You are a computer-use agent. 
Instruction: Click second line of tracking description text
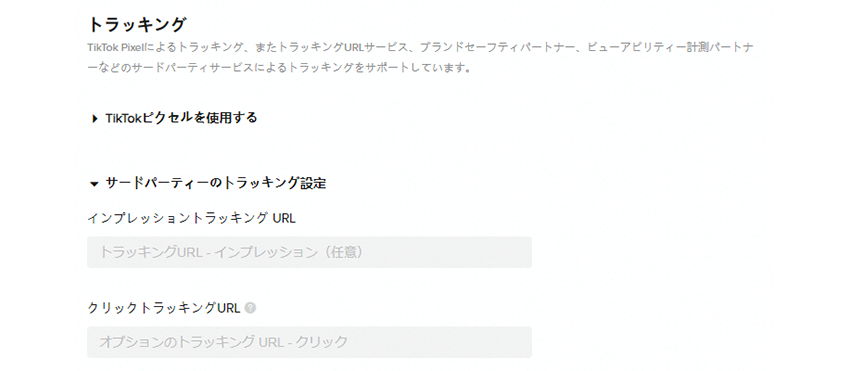pyautogui.click(x=278, y=69)
